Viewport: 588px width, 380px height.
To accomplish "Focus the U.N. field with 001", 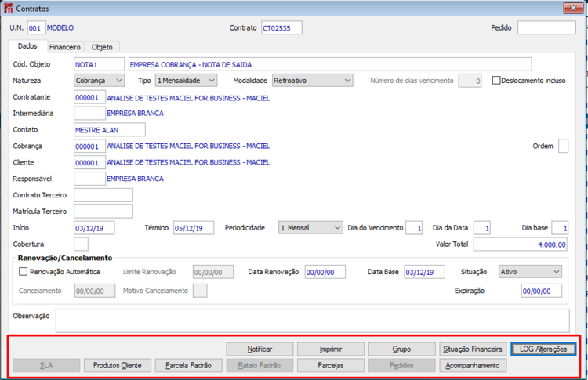I will point(36,27).
